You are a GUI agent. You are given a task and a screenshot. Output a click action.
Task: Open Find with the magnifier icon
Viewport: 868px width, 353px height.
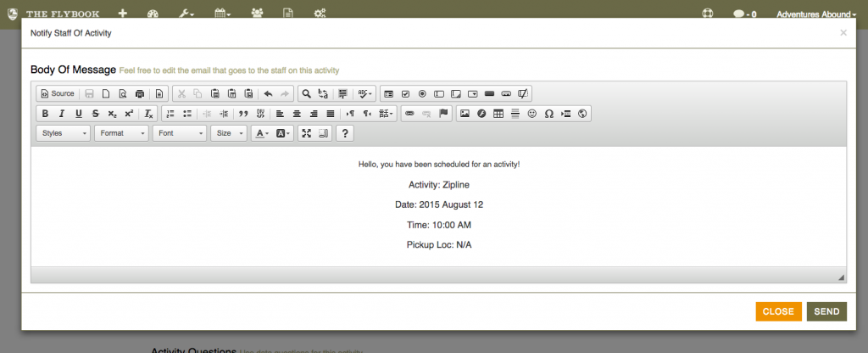306,93
